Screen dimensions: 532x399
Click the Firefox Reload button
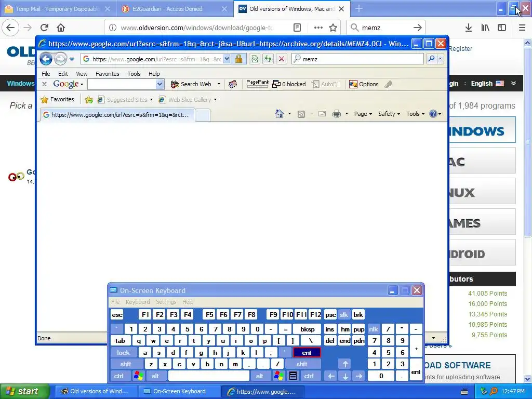point(45,28)
